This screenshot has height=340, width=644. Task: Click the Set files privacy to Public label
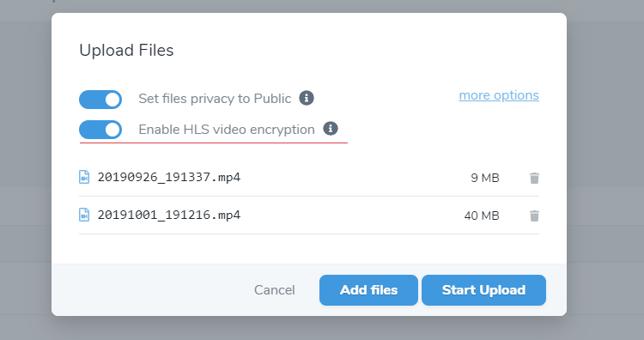point(215,99)
